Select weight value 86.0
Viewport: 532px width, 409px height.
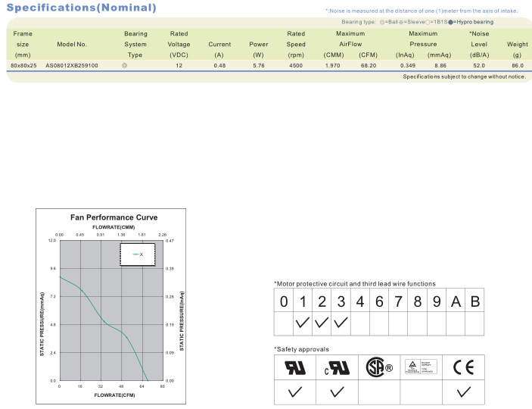click(518, 66)
